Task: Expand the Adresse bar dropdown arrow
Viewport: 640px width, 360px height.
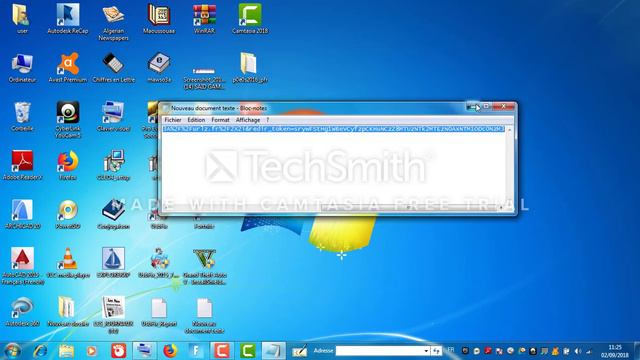Action: [x=426, y=351]
